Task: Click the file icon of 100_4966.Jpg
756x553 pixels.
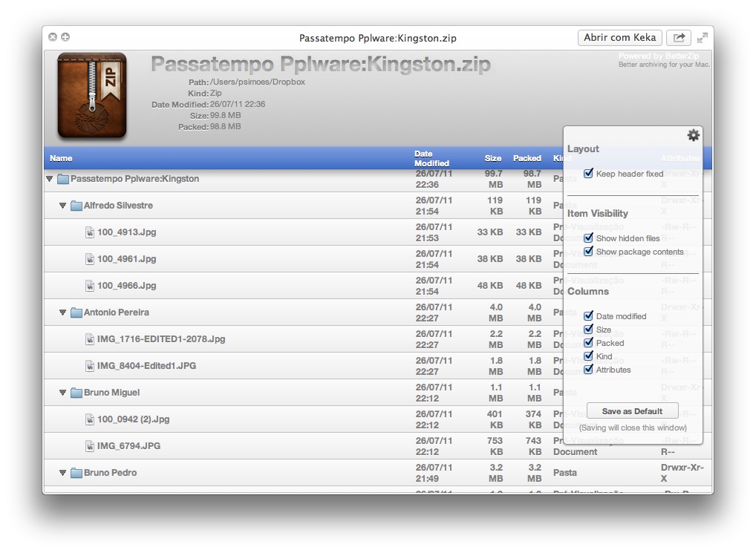Action: [x=90, y=286]
